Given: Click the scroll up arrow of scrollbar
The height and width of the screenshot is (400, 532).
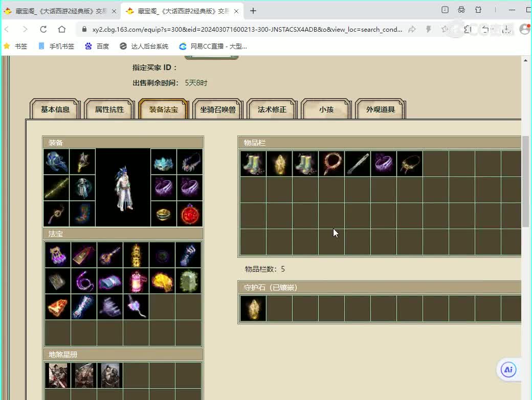Looking at the screenshot, I should (x=525, y=60).
